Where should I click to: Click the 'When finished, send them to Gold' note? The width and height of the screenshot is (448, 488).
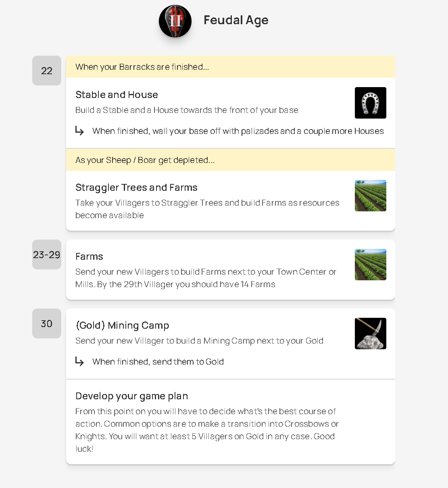158,362
